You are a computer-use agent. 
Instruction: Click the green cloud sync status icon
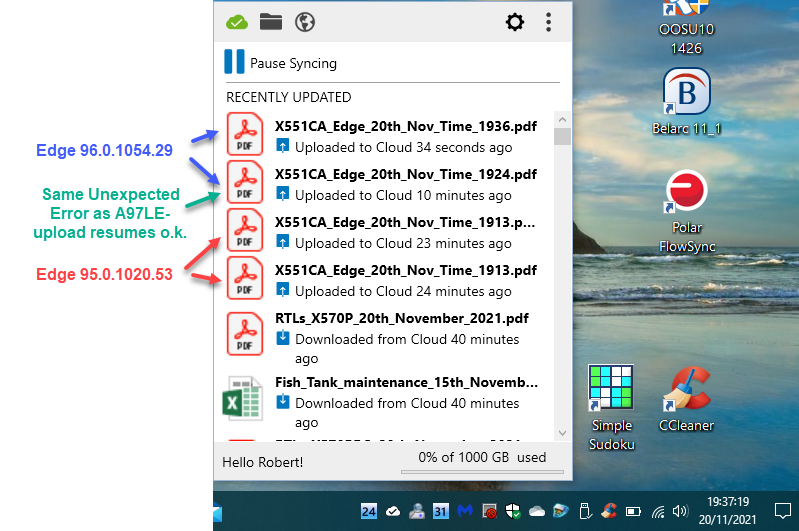(x=237, y=22)
